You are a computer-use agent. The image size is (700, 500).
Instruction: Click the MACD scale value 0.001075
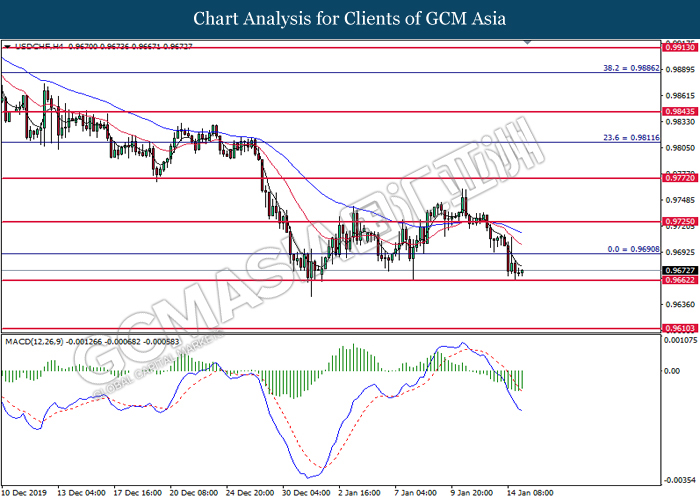point(680,340)
